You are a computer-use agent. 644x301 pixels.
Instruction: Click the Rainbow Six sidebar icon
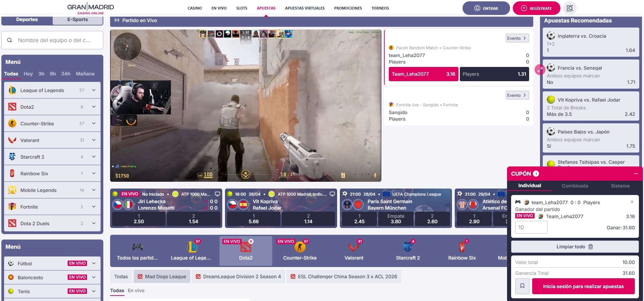tap(12, 174)
